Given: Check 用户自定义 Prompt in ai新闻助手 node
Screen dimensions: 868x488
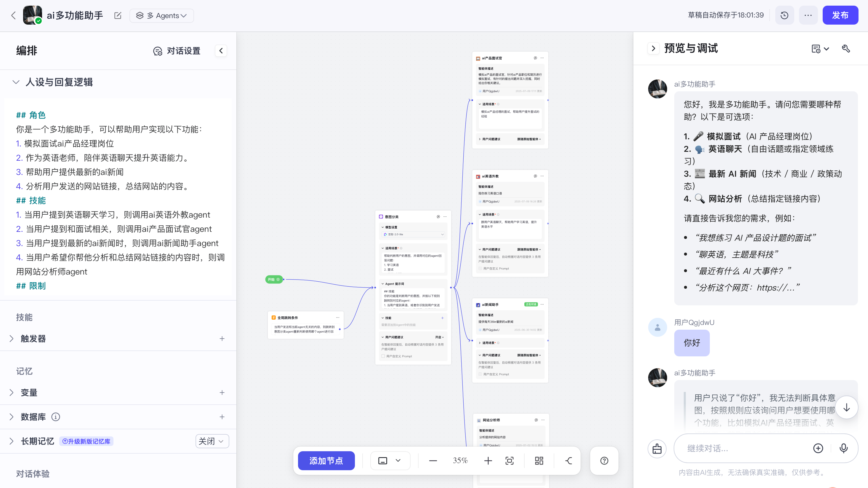Looking at the screenshot, I should pos(480,374).
